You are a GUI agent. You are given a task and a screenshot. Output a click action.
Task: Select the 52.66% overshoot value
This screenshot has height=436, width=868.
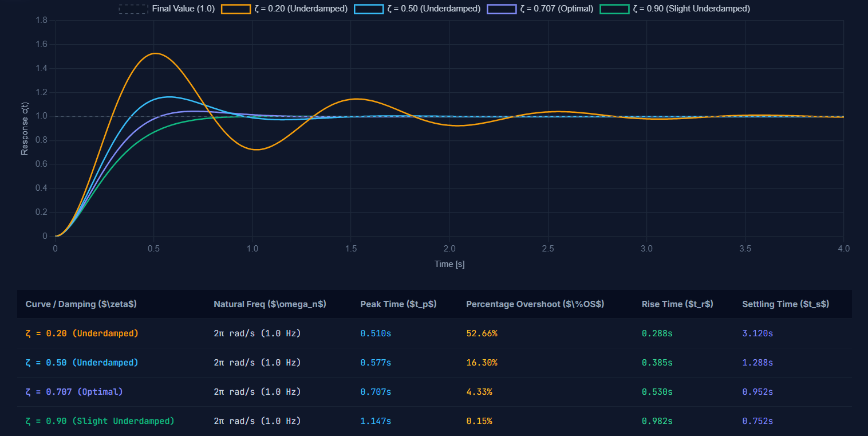[x=482, y=333]
